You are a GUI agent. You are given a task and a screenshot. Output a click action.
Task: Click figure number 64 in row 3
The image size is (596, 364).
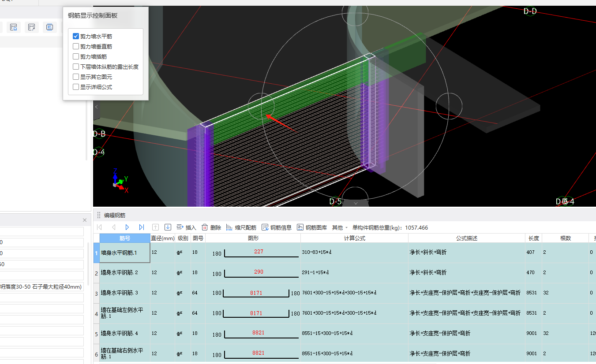click(x=198, y=293)
